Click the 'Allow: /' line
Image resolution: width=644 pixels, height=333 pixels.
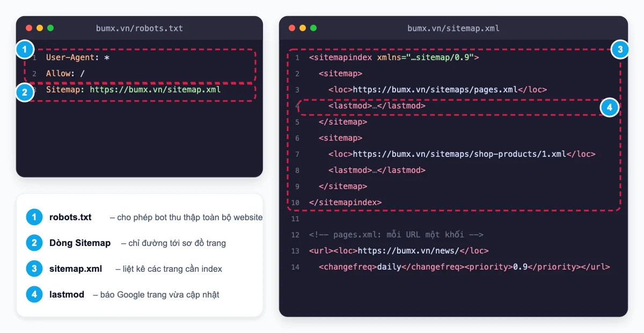pyautogui.click(x=65, y=74)
